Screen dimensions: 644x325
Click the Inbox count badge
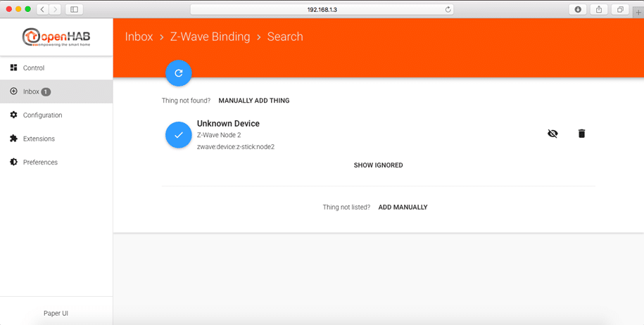pyautogui.click(x=46, y=92)
